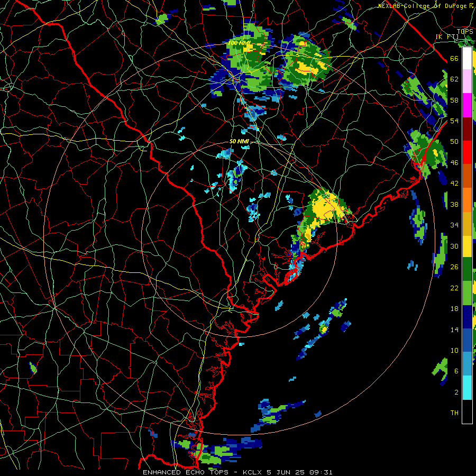The height and width of the screenshot is (476, 476).
Task: Click the medium blue legend swatch
Action: coord(467,340)
